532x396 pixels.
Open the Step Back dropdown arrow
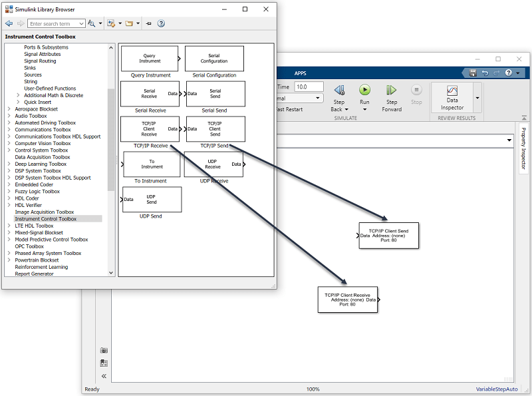coord(346,109)
